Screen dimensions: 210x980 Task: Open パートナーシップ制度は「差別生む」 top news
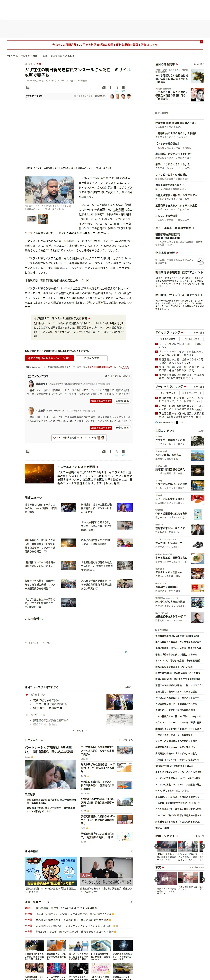(49, 750)
